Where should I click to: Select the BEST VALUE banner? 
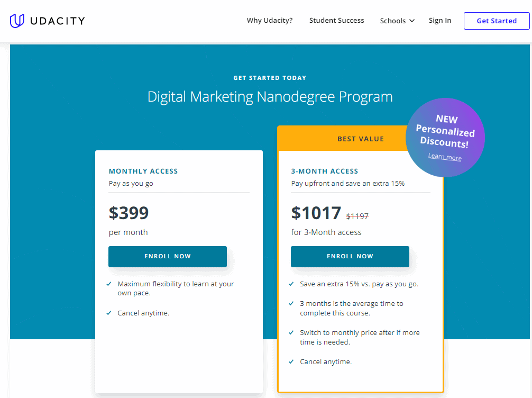pos(361,138)
